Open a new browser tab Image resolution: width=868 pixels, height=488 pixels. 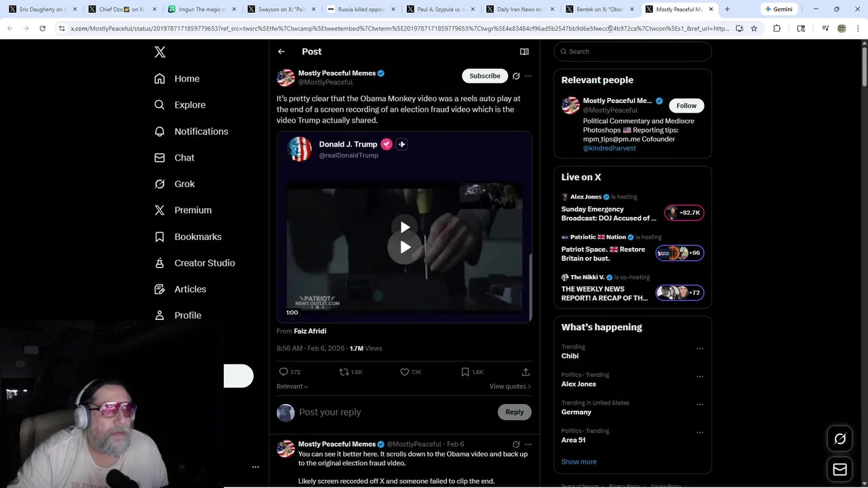[727, 9]
